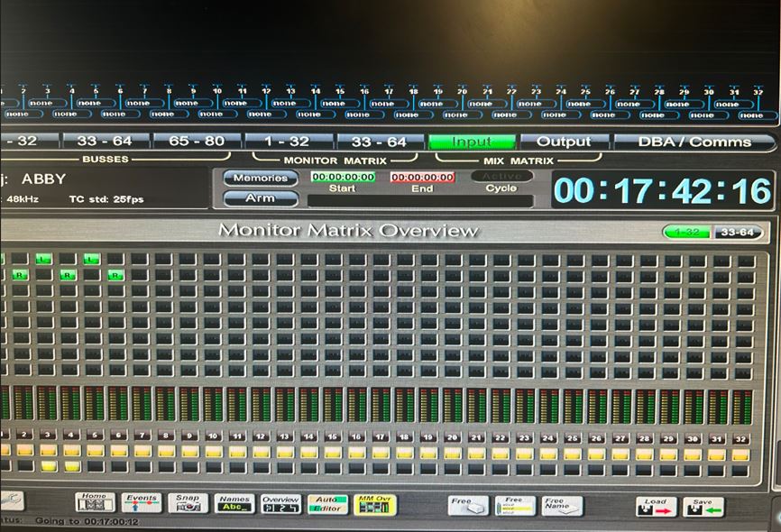The image size is (781, 532).
Task: Click the Overview icon in bottom toolbar
Action: coord(280,504)
